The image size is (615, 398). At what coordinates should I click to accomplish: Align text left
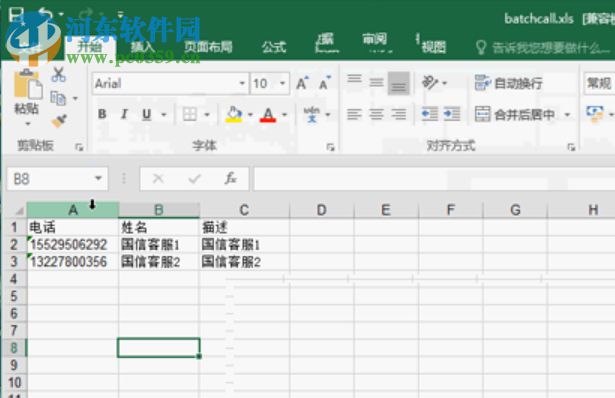point(354,114)
